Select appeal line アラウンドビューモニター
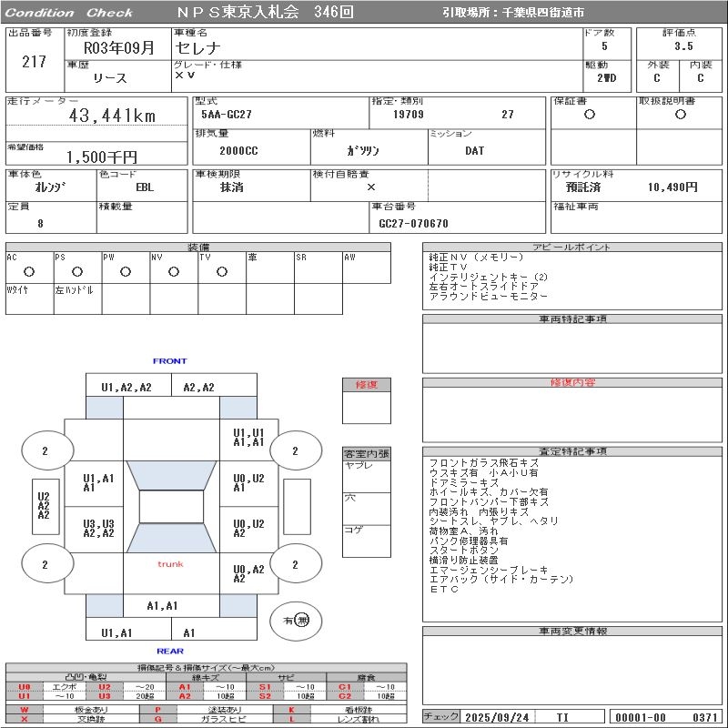The image size is (728, 728). pos(489,297)
